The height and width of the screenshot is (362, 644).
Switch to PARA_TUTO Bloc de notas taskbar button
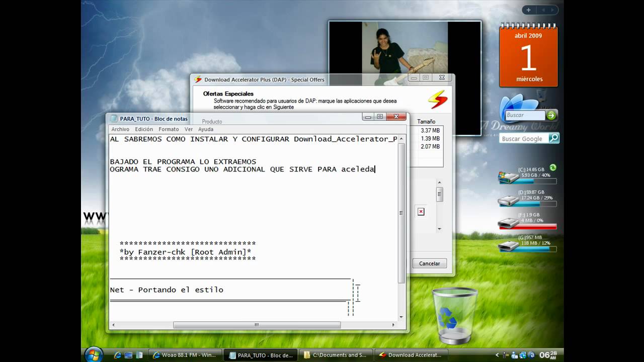pos(261,355)
